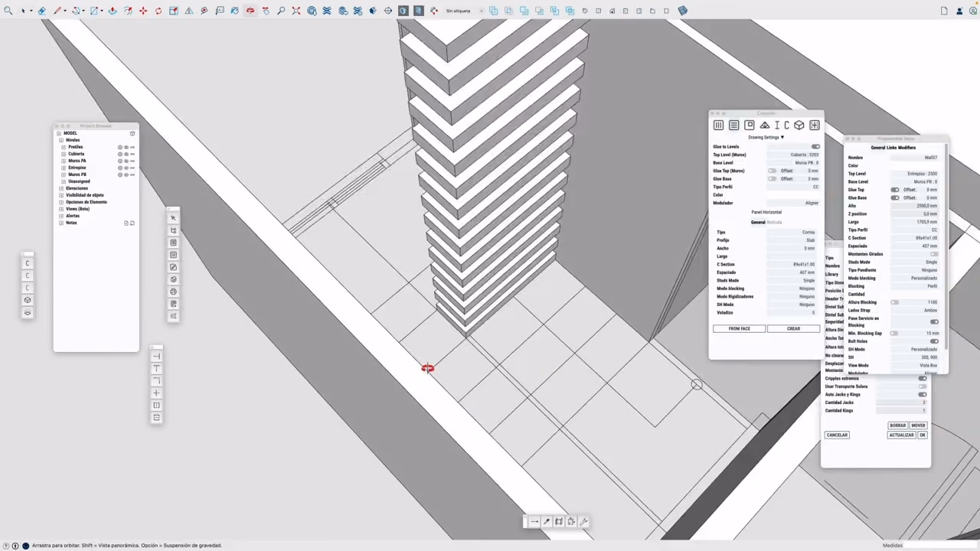Click the ACTUALIZAR button
Screen dimensions: 980x551
pos(901,435)
